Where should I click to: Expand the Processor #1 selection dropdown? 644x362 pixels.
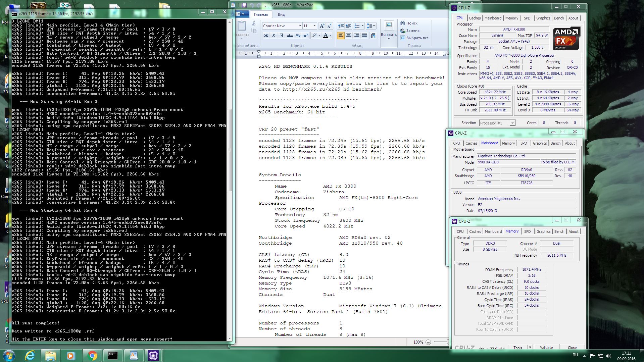[x=512, y=123]
